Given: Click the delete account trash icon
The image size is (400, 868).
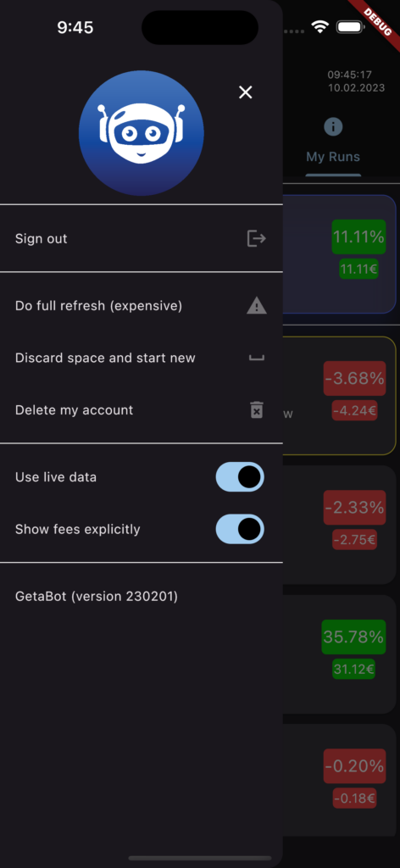Looking at the screenshot, I should (256, 410).
